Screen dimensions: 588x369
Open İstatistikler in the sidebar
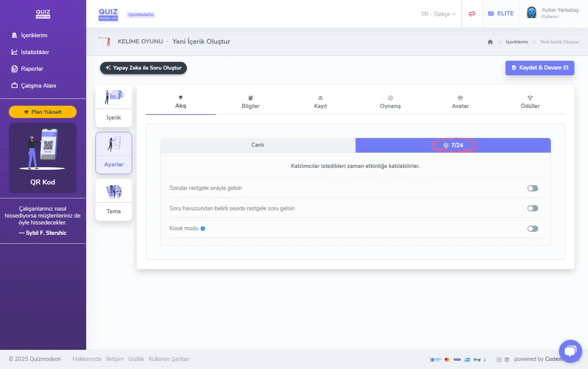35,52
